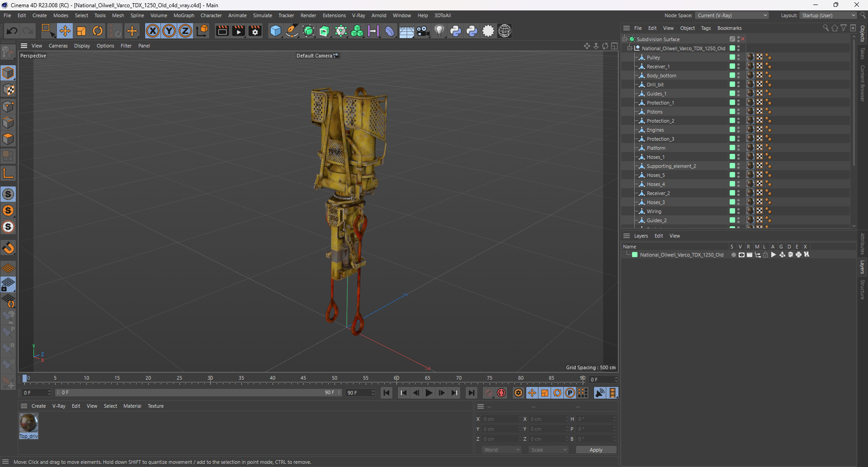Click the Play Forward button
The image size is (868, 467).
coord(429,393)
